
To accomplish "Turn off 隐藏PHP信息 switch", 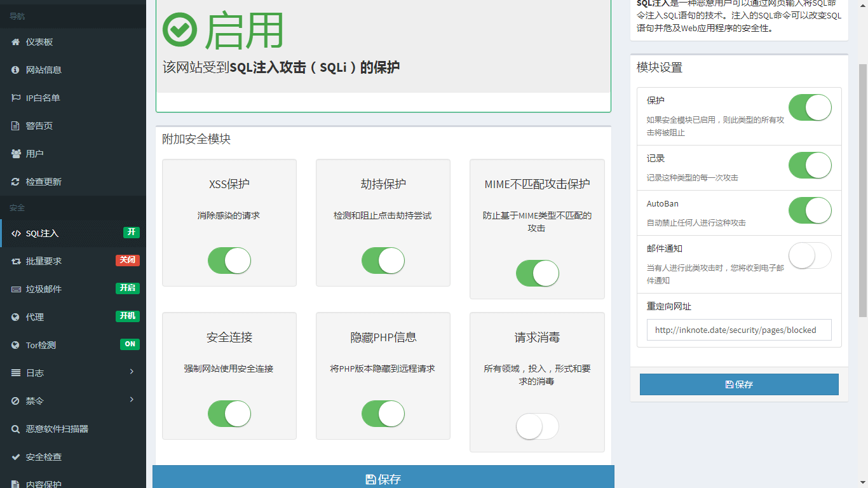I will click(383, 414).
